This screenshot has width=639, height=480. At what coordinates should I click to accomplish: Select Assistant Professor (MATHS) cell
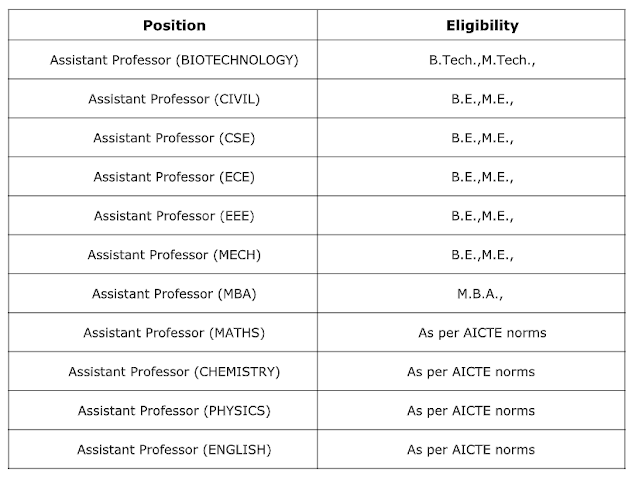pyautogui.click(x=163, y=332)
